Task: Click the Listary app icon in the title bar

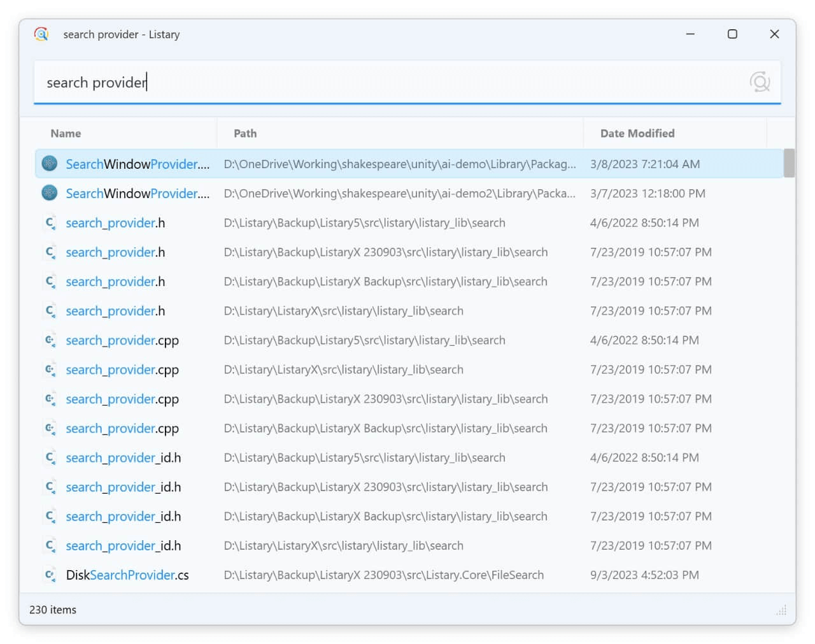Action: (41, 34)
